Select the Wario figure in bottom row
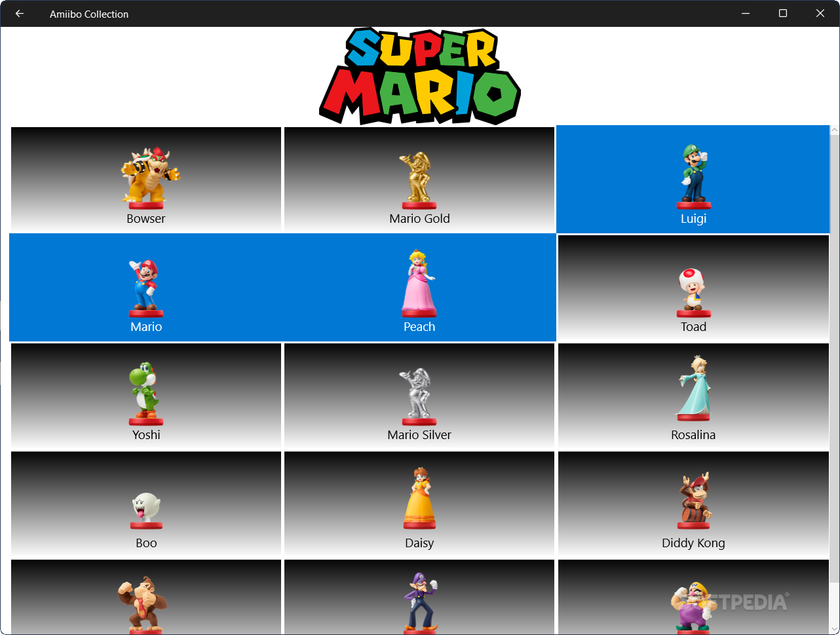This screenshot has width=840, height=635. pyautogui.click(x=693, y=596)
